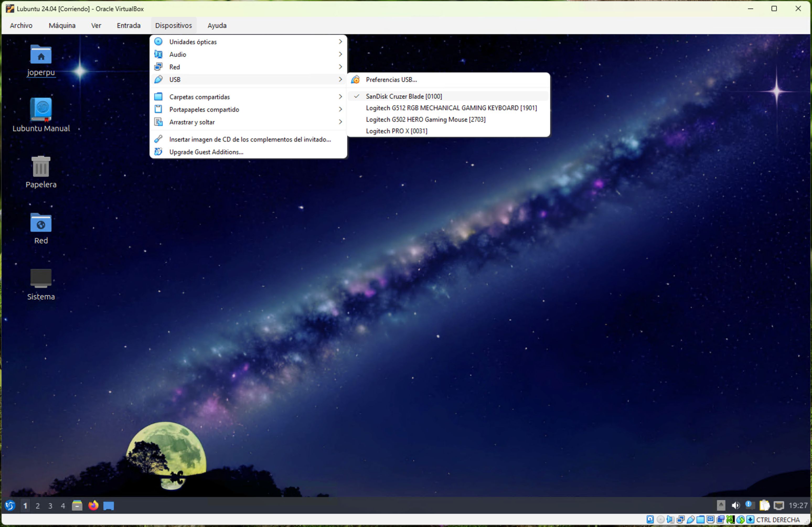Open Red network folder on desktop
The width and height of the screenshot is (812, 527).
[41, 228]
